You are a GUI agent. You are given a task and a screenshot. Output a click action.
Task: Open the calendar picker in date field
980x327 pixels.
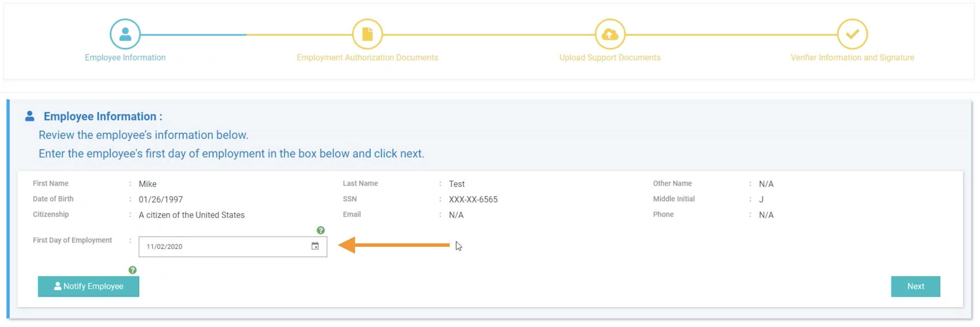pos(315,246)
